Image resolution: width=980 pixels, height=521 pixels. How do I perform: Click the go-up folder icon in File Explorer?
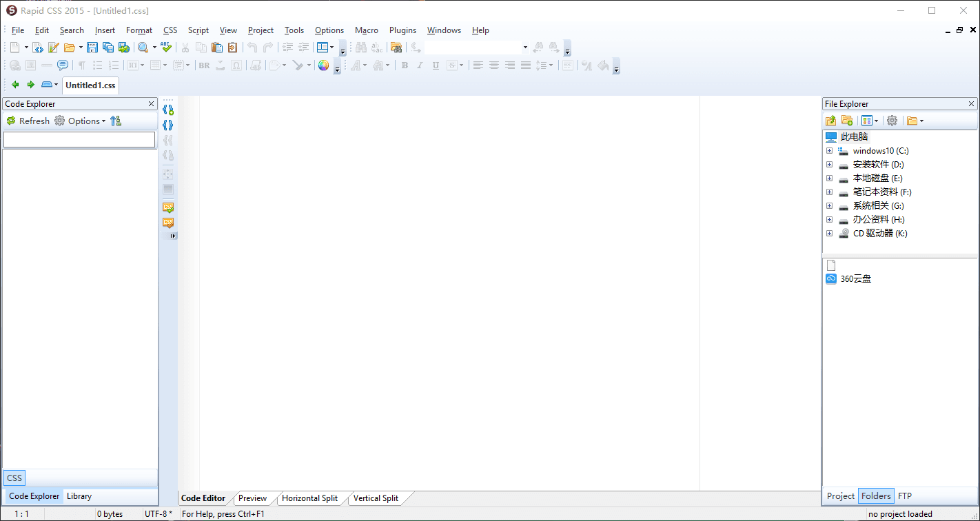tap(831, 121)
